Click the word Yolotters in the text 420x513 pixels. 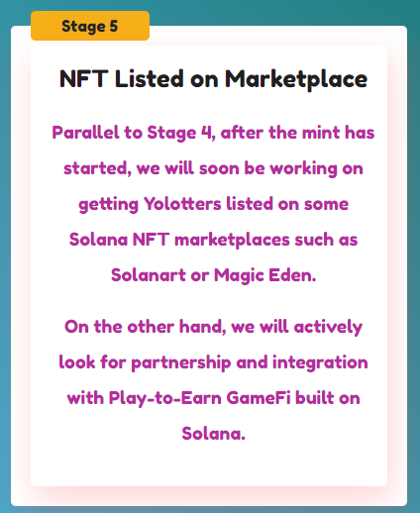(182, 204)
